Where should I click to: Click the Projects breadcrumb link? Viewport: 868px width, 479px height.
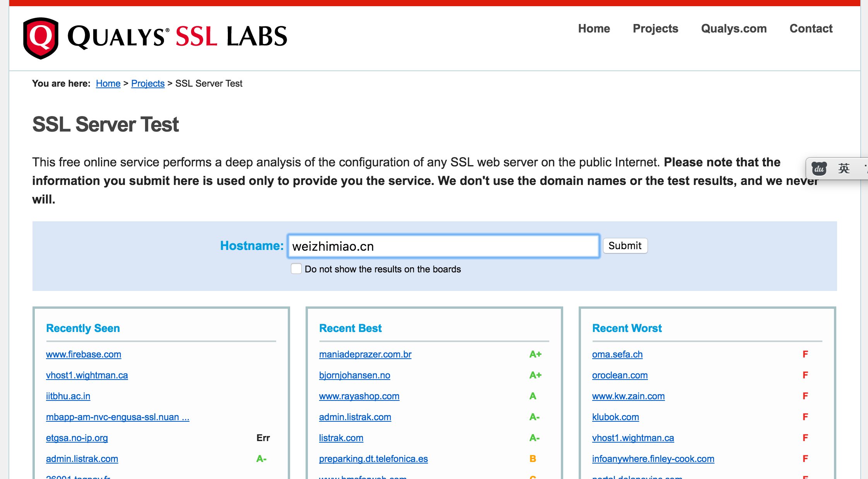click(x=148, y=84)
